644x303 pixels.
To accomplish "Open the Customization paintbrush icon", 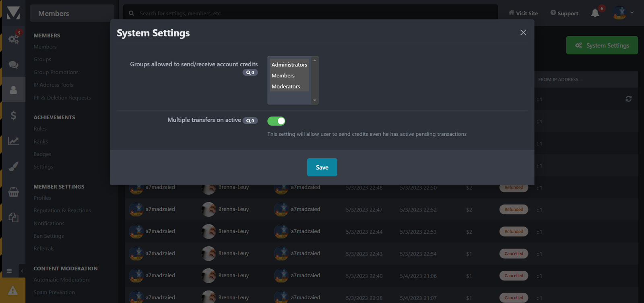I will (14, 166).
